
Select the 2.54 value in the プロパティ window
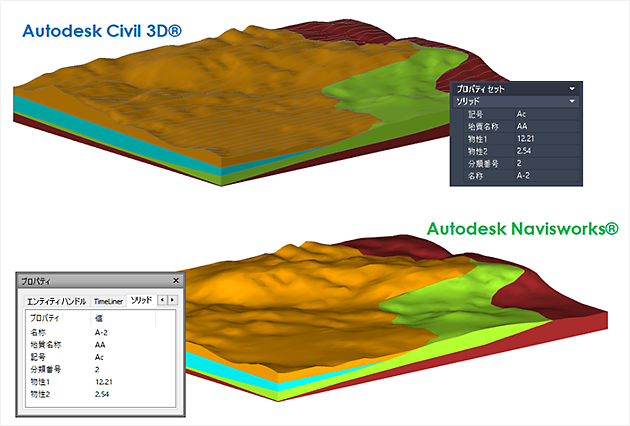click(x=102, y=394)
